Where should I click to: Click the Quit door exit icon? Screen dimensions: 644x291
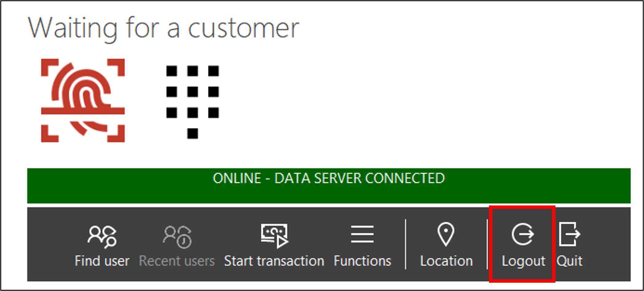(x=569, y=234)
